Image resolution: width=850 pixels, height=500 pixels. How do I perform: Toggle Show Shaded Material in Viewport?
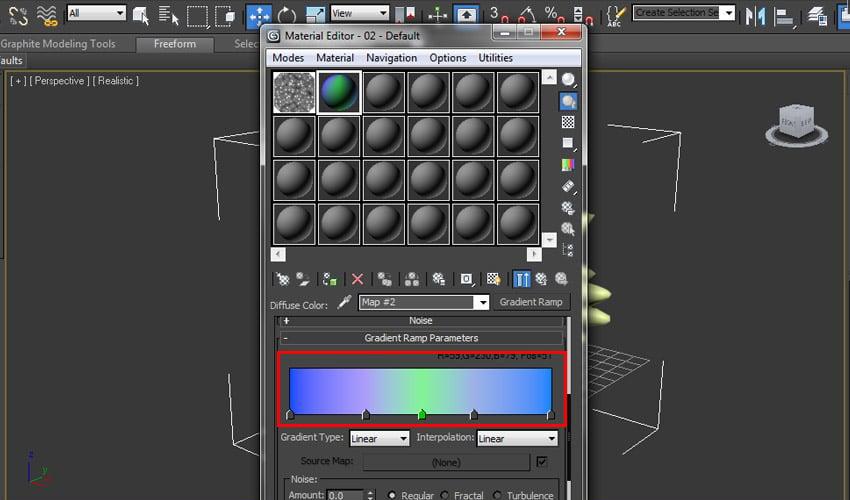pos(493,279)
